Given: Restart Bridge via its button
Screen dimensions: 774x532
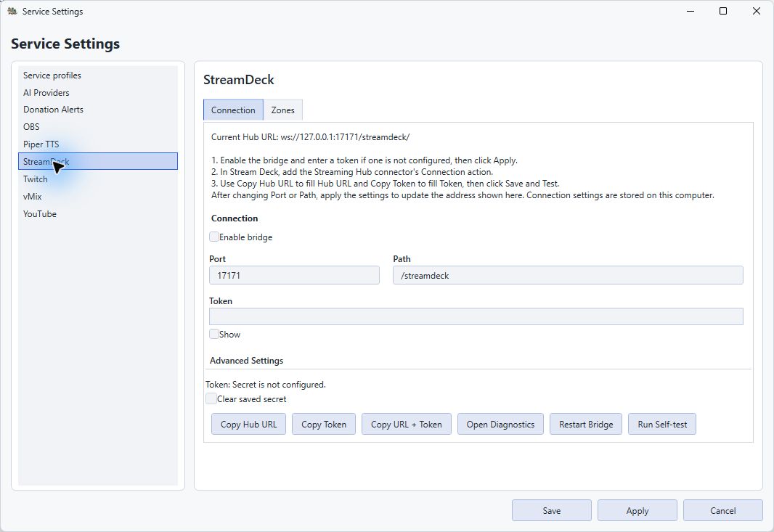Looking at the screenshot, I should coord(586,425).
